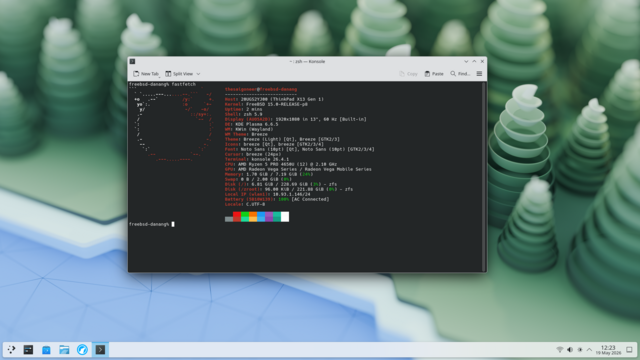
Task: Close the Konsole window
Action: [x=482, y=61]
